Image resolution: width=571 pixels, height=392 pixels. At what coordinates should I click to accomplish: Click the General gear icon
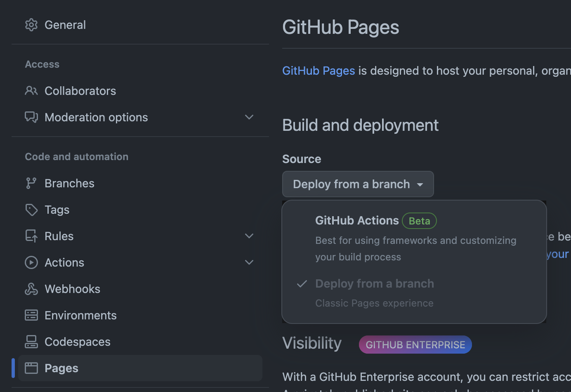tap(31, 25)
